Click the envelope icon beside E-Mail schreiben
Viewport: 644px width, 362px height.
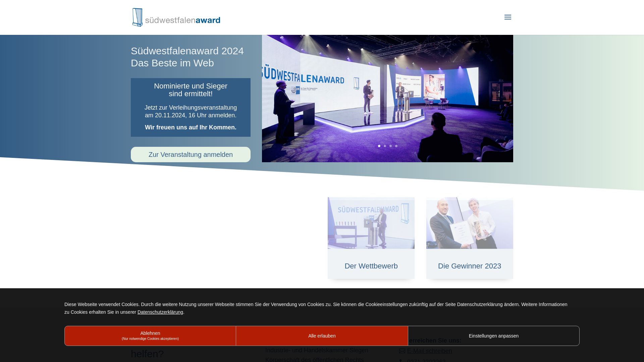(402, 351)
